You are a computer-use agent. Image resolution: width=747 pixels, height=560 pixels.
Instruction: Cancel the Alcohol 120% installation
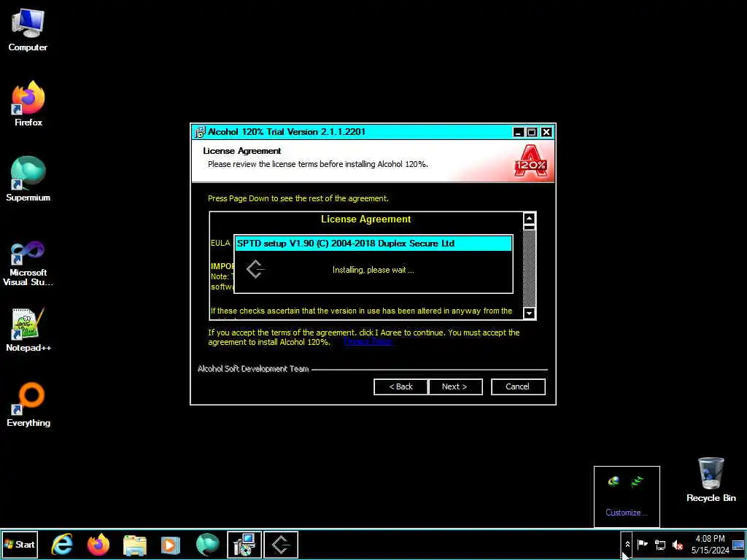click(518, 386)
